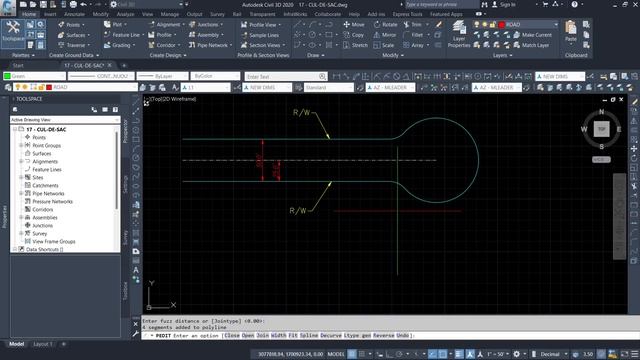Select the Copy tool
The width and height of the screenshot is (640, 360).
pos(353,35)
